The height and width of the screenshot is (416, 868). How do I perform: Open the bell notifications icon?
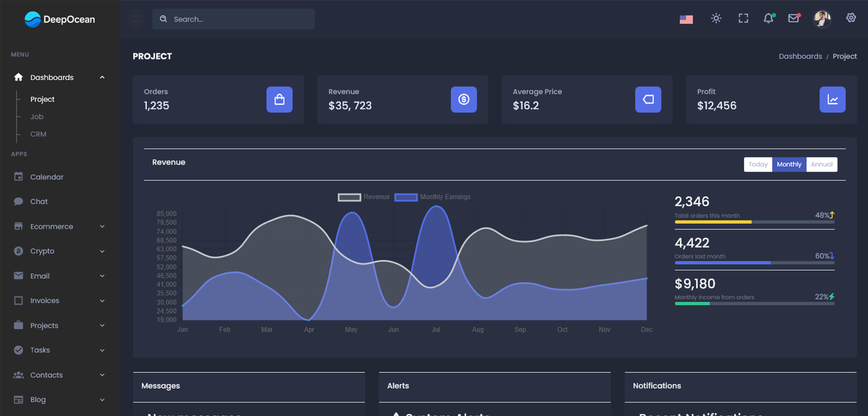click(x=769, y=18)
